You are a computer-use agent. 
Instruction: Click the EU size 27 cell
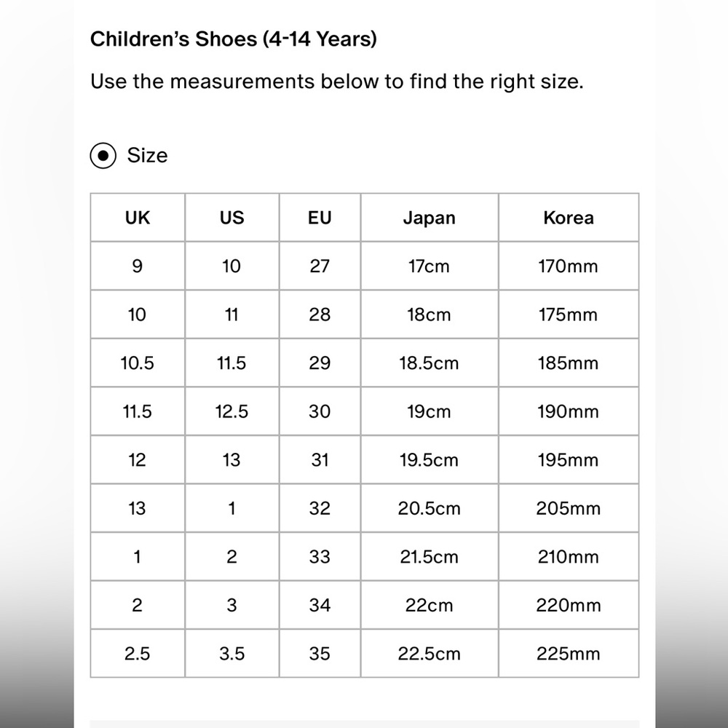(x=319, y=266)
